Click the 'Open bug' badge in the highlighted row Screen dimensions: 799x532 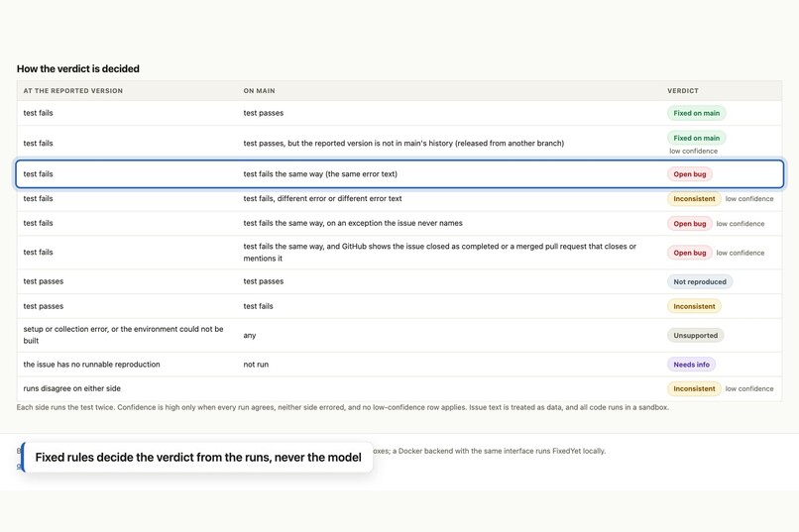click(x=689, y=174)
